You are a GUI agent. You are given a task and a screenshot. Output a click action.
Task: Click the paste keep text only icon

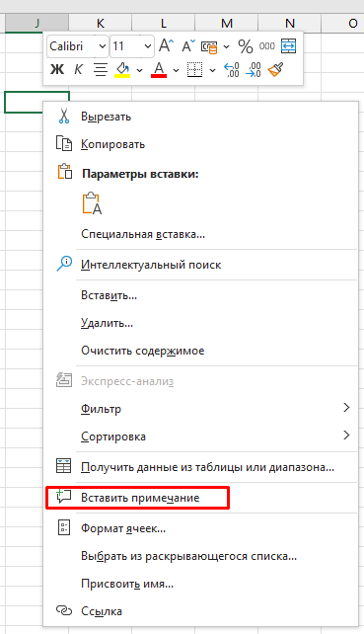pyautogui.click(x=92, y=203)
